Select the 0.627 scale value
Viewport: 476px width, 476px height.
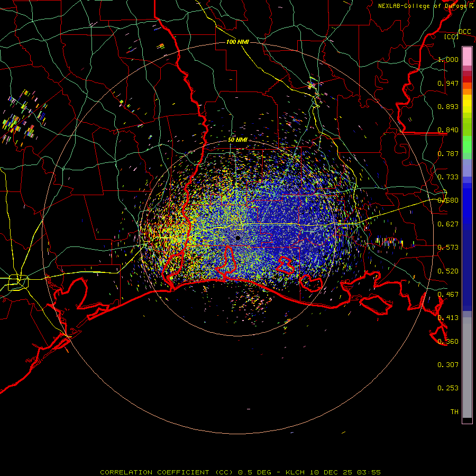(x=448, y=224)
